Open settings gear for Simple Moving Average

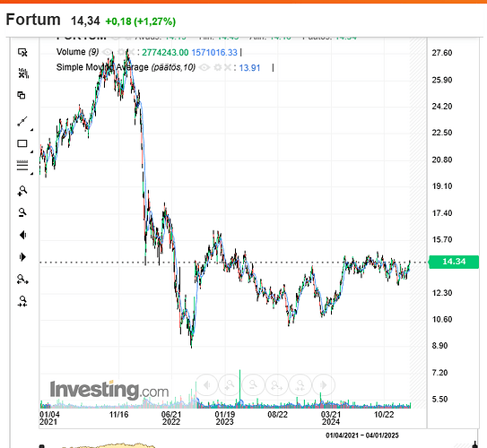coord(218,67)
